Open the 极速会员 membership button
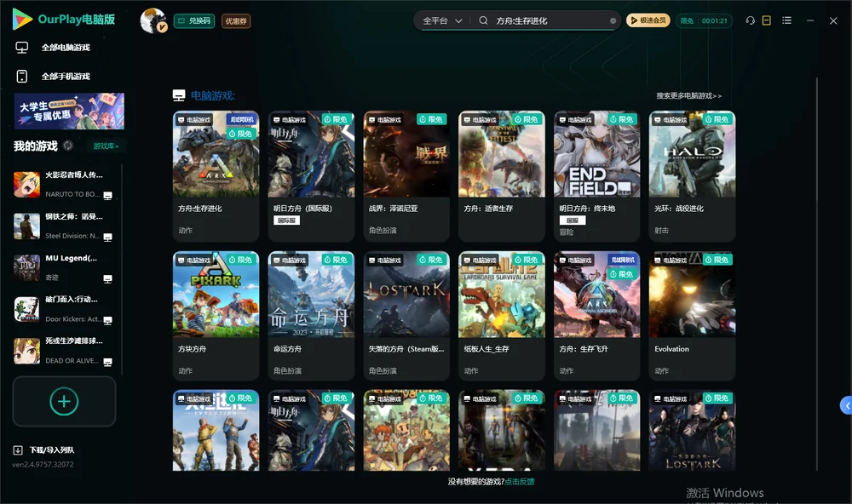The image size is (852, 504). pos(648,20)
